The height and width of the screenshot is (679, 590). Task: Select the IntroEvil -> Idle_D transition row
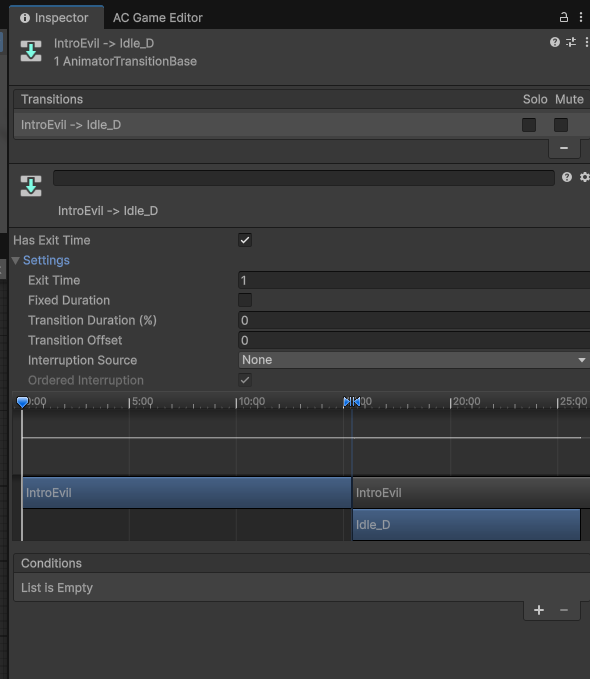click(302, 125)
